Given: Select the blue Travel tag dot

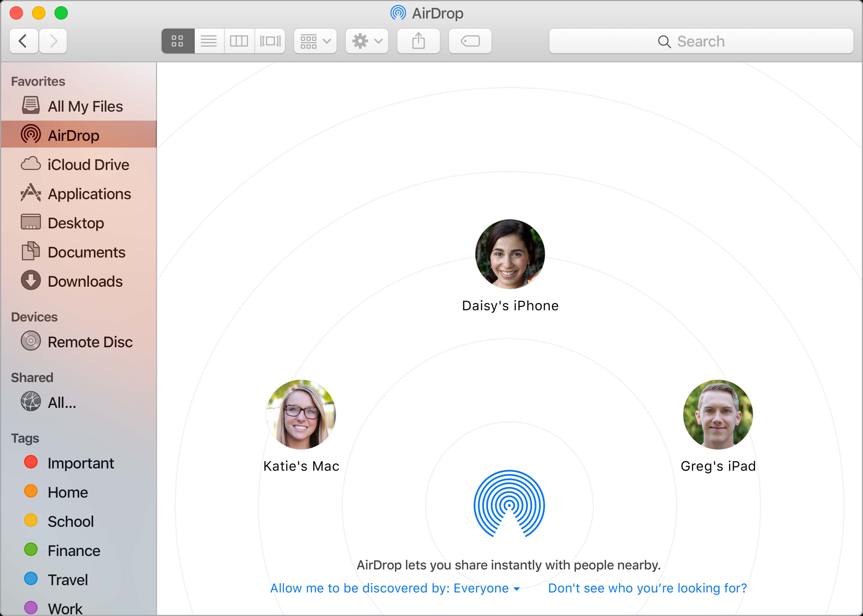Looking at the screenshot, I should click(x=31, y=579).
